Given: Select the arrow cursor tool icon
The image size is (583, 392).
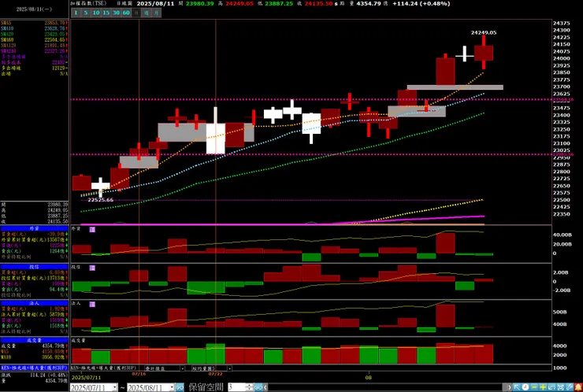Looking at the screenshot, I should pos(517,387).
